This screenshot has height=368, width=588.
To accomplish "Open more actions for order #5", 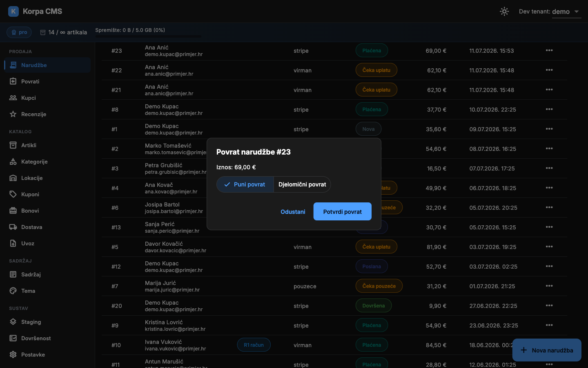I will [x=549, y=247].
